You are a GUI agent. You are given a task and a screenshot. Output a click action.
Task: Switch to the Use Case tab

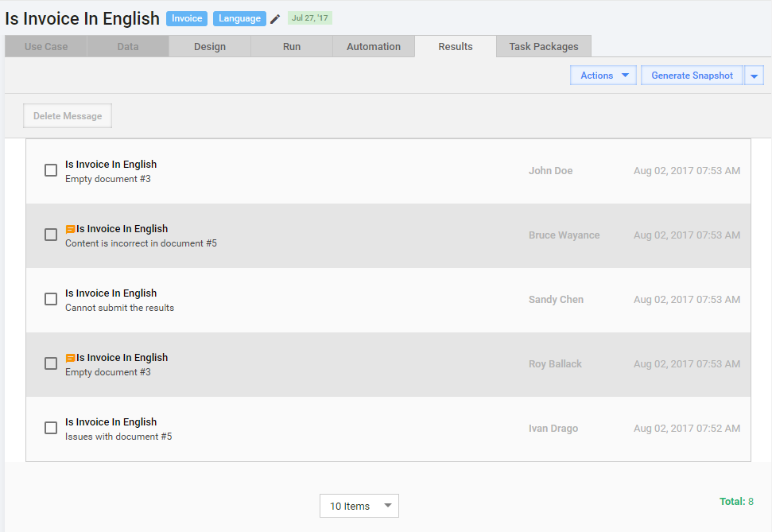click(46, 46)
